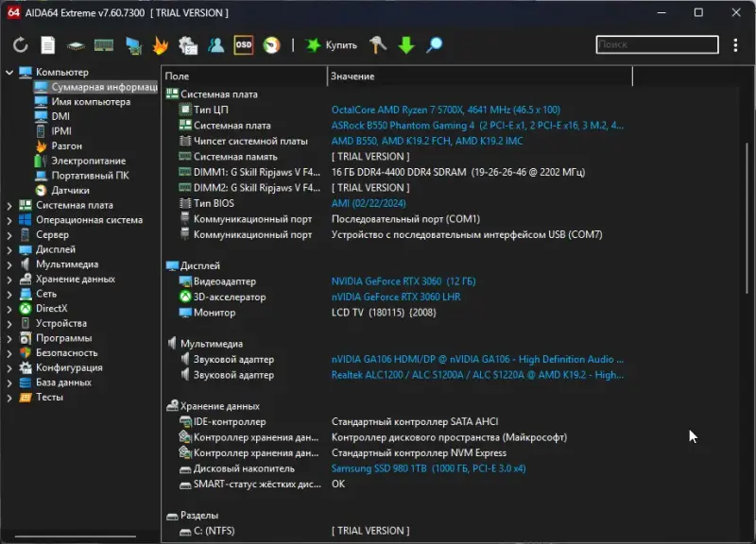
Task: Expand the DirectX tree node
Action: [x=9, y=309]
